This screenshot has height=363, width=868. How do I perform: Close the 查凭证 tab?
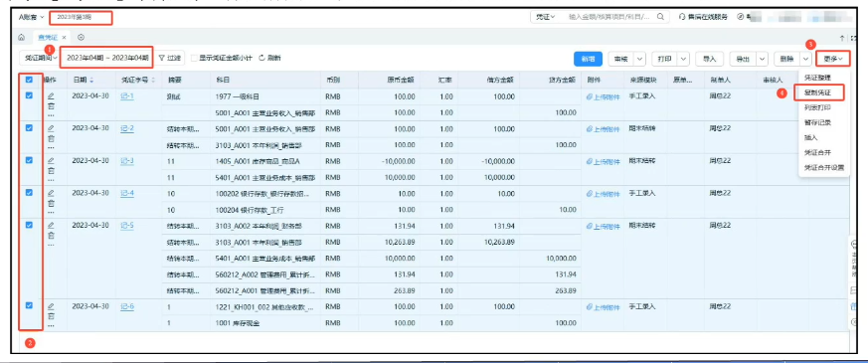64,38
